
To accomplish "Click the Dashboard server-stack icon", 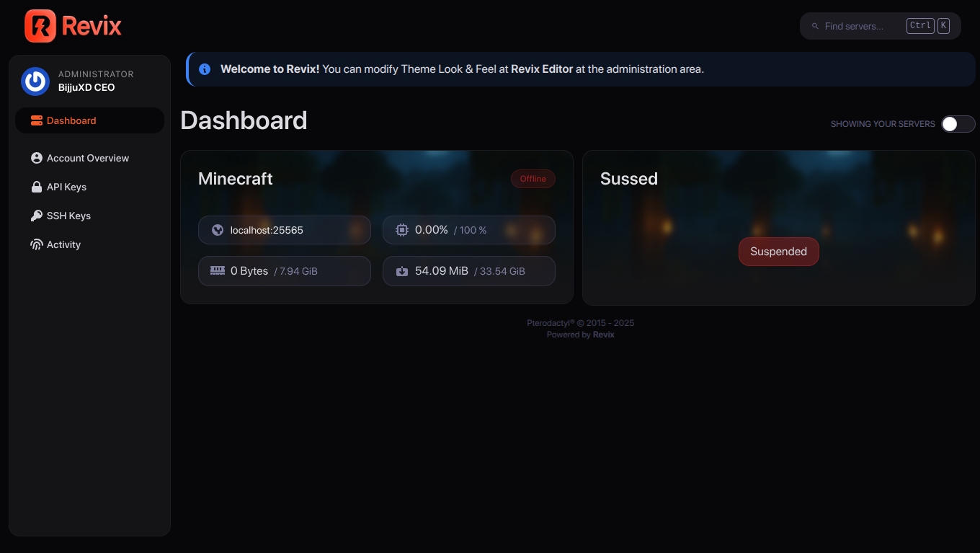I will click(x=37, y=120).
